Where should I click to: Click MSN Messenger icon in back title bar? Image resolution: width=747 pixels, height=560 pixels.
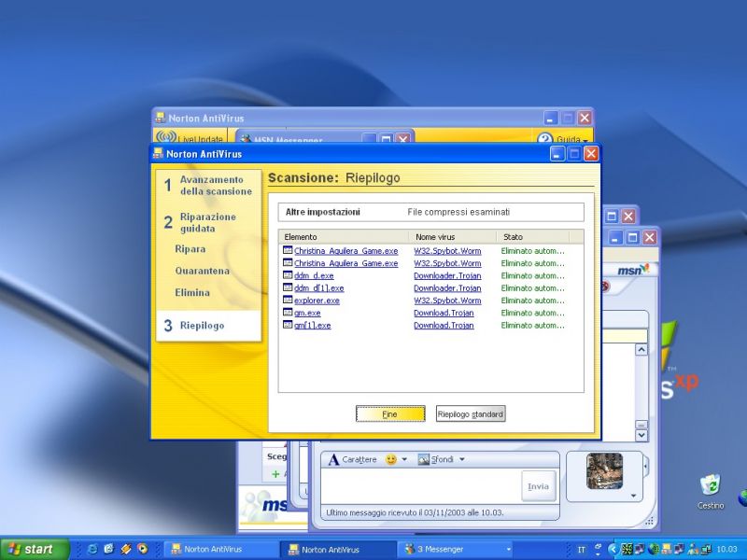pos(246,138)
